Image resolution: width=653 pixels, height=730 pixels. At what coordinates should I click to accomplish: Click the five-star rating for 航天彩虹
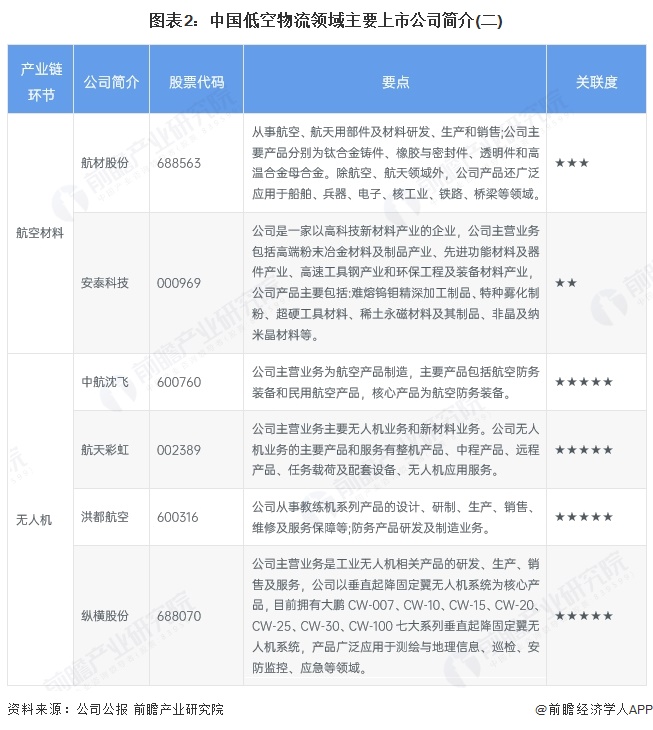coord(584,450)
